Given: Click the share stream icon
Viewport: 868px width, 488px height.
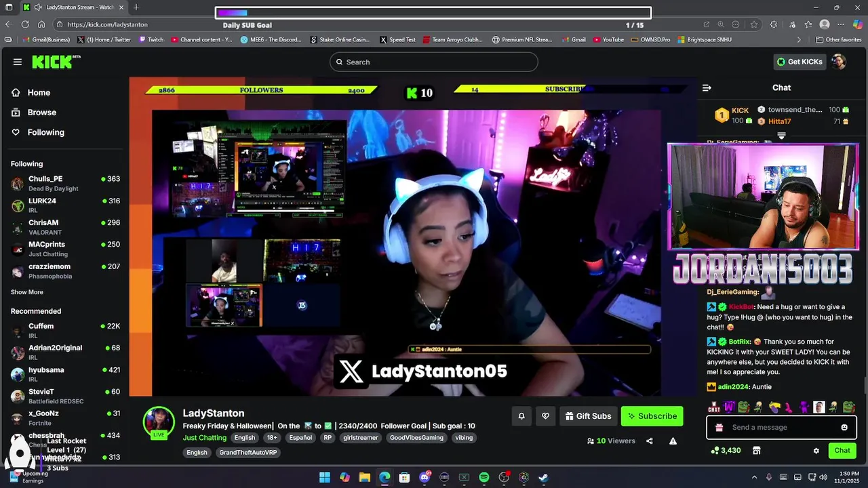Looking at the screenshot, I should pyautogui.click(x=650, y=441).
